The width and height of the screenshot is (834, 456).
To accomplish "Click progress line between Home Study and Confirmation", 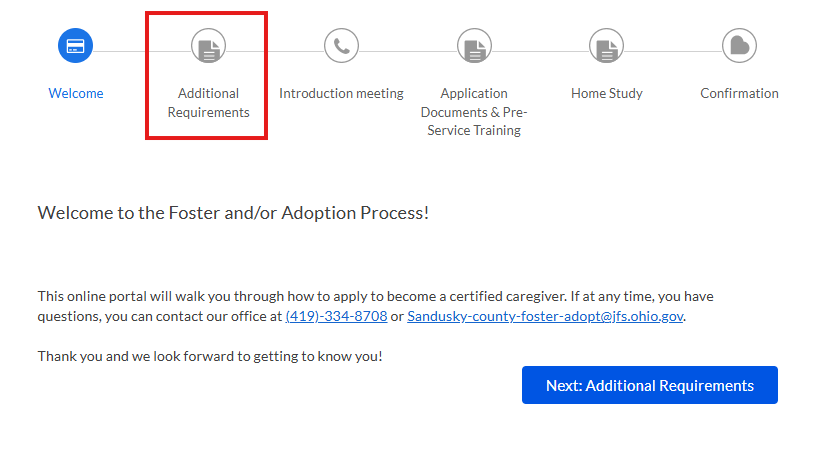I will click(x=673, y=50).
